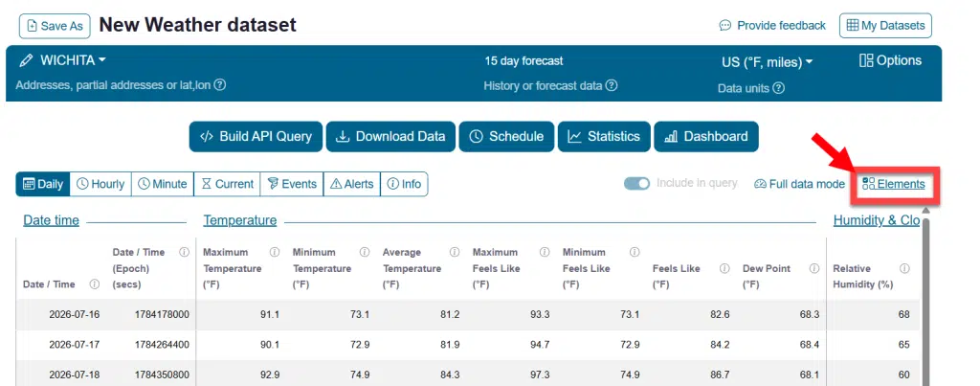The height and width of the screenshot is (386, 980).
Task: Switch to the Info tab
Action: click(x=405, y=184)
